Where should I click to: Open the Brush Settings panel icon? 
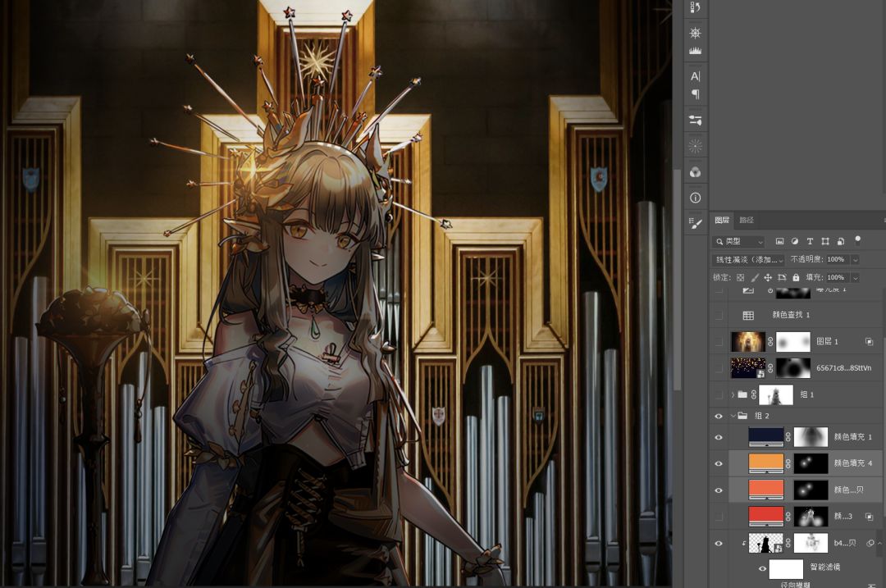pyautogui.click(x=696, y=223)
